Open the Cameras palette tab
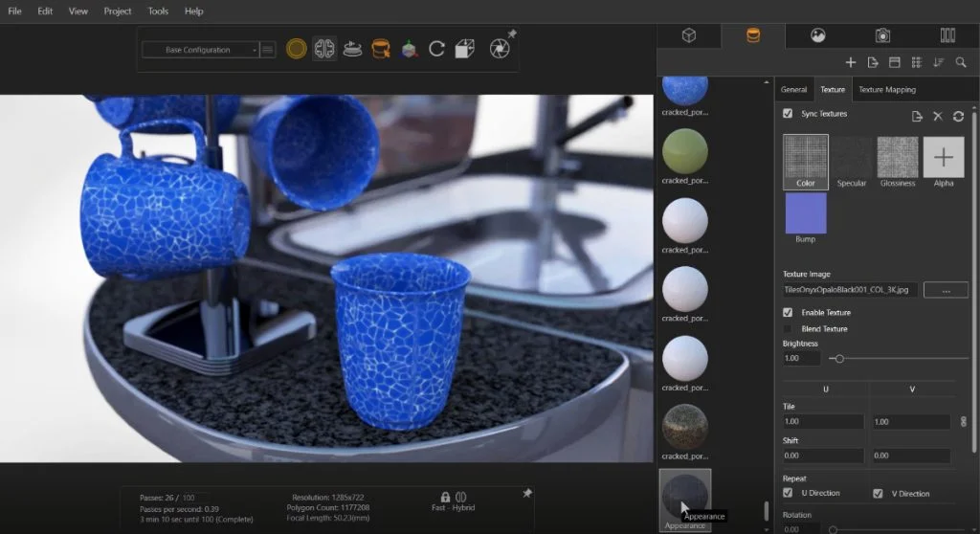This screenshot has width=980, height=534. point(882,35)
